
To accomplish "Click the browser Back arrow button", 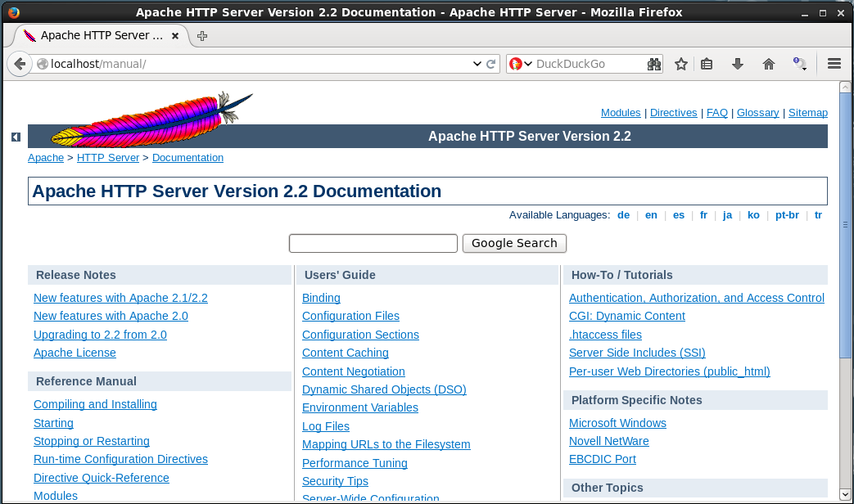I will [x=20, y=64].
